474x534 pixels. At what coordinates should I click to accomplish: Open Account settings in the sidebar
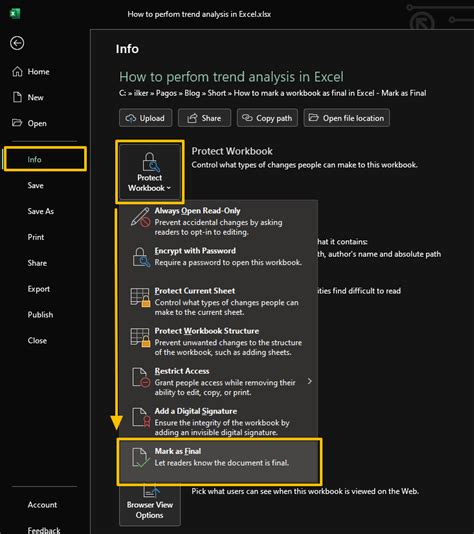42,505
